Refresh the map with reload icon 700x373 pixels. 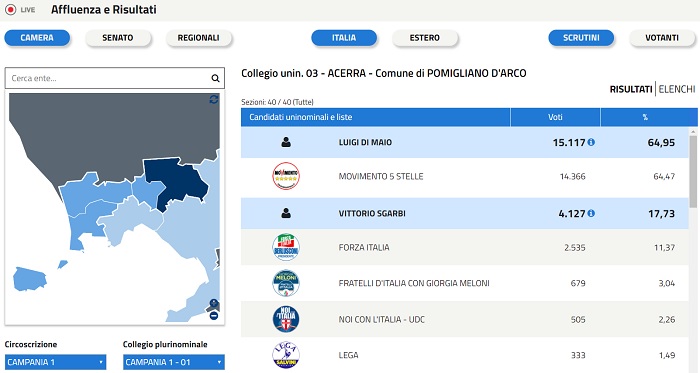point(214,99)
